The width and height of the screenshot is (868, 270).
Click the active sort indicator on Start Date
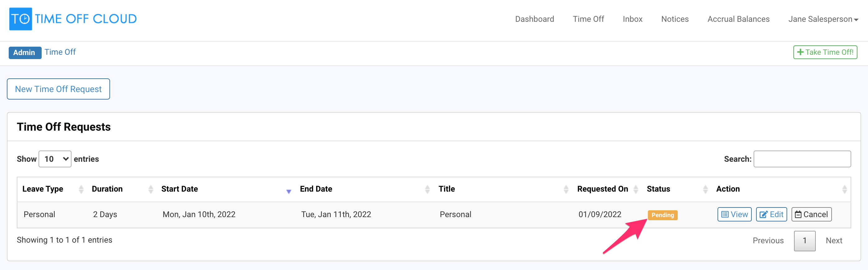[x=289, y=191]
